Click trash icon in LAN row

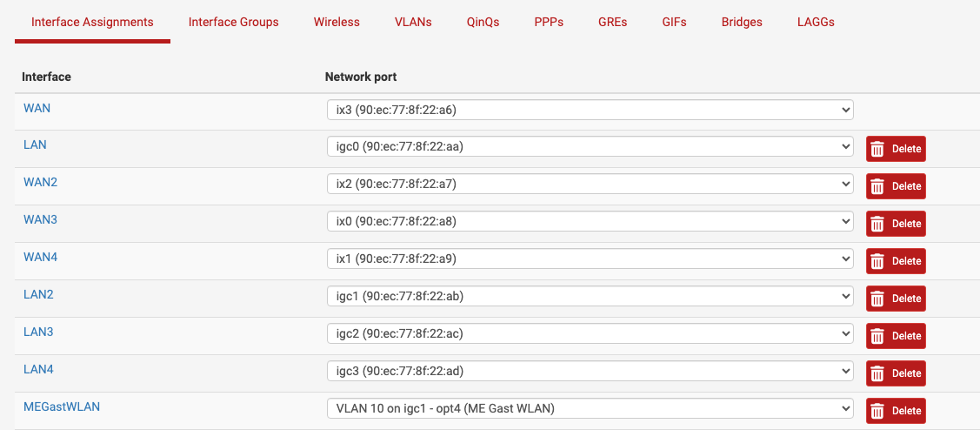[x=877, y=149]
